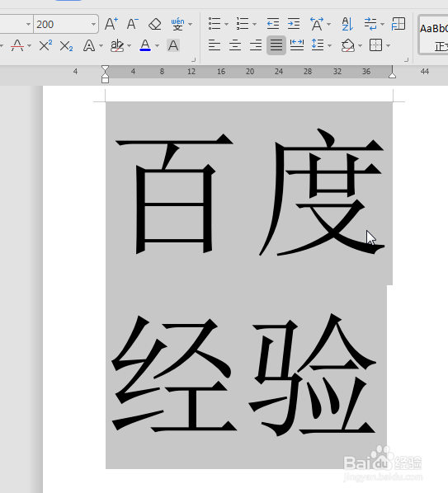Click the show paragraph layout icon
This screenshot has width=448, height=493.
coord(398,24)
